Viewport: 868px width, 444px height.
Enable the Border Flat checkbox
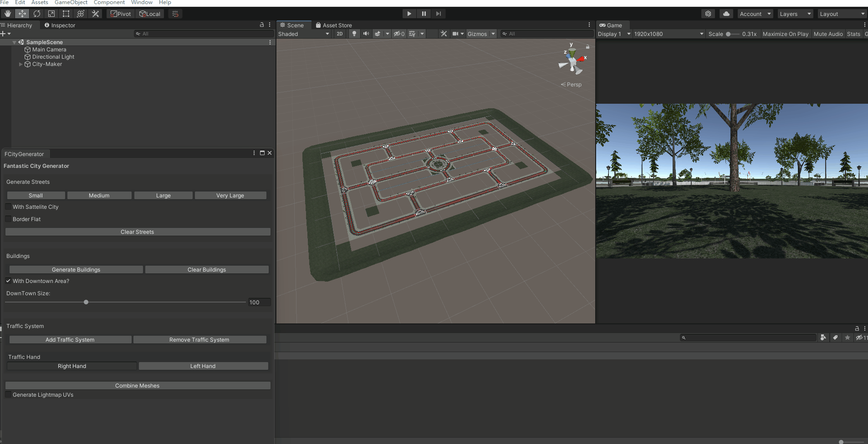8,219
